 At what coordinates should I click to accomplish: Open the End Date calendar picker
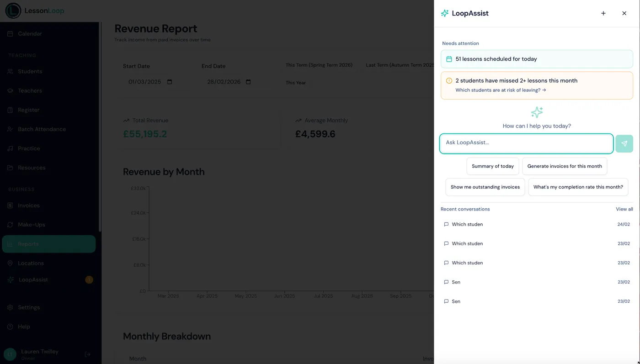[249, 81]
